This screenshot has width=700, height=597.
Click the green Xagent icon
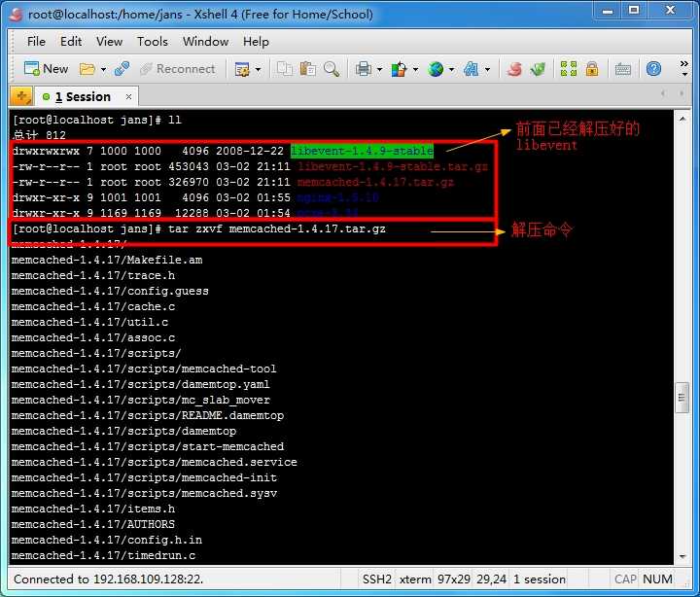[538, 69]
